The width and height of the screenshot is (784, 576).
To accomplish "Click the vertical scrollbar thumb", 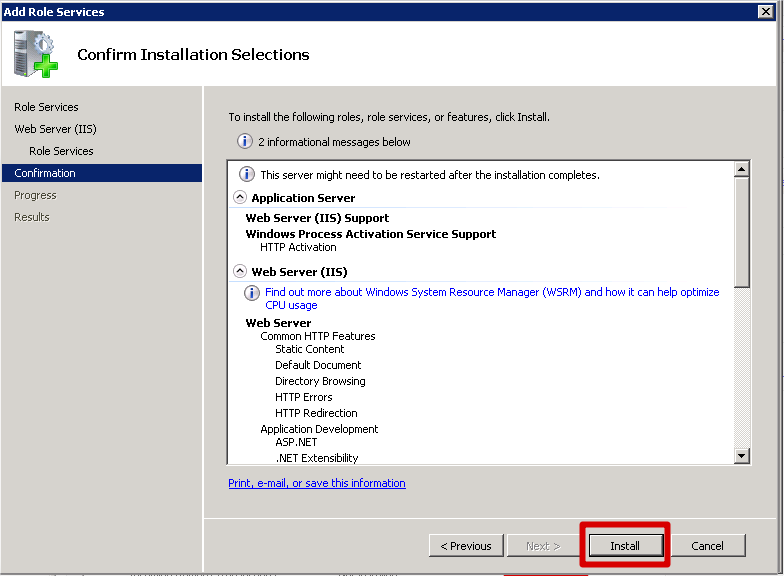I will (742, 232).
